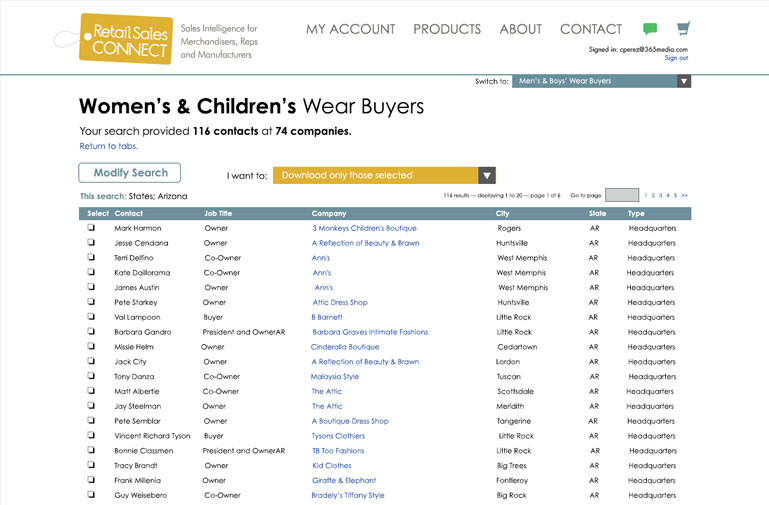The image size is (769, 505).
Task: Select the checkbox for Guy Weisebero
Action: click(x=91, y=495)
